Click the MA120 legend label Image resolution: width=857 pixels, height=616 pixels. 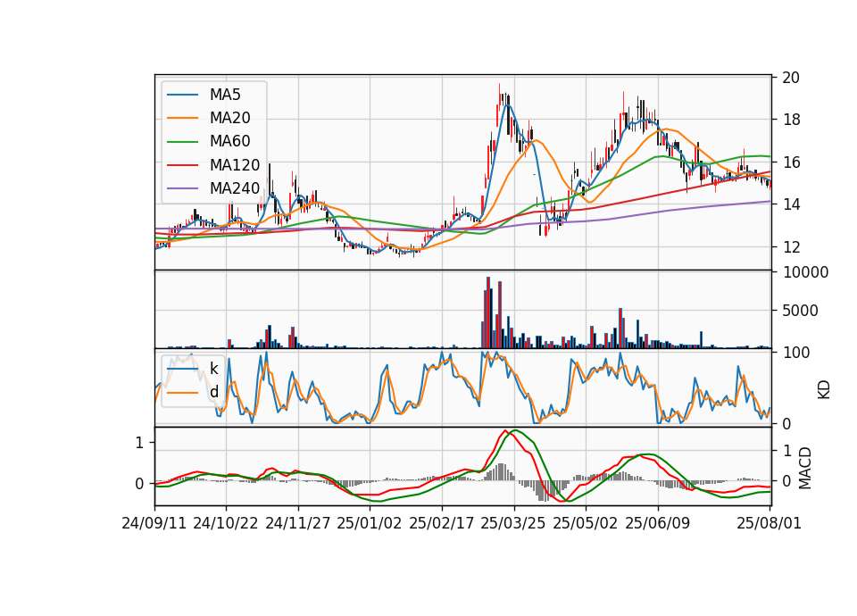pos(235,165)
